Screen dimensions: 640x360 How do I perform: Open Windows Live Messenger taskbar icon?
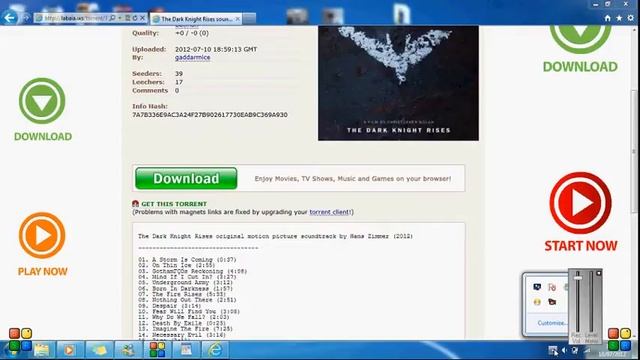point(128,350)
